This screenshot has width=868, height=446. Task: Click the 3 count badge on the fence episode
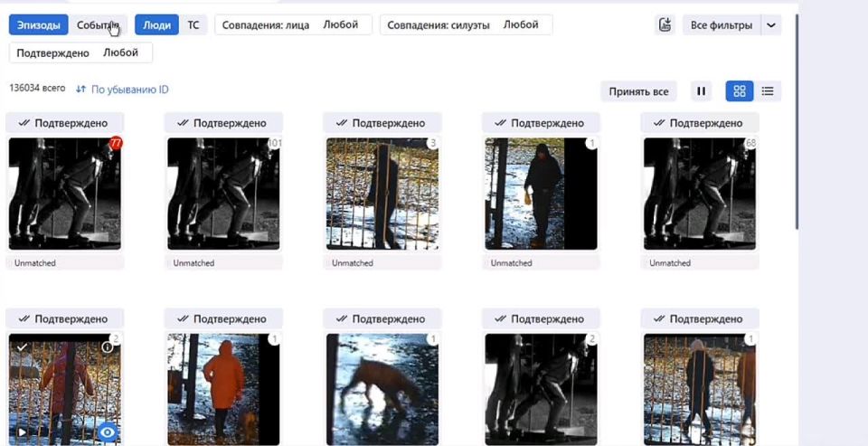point(433,144)
